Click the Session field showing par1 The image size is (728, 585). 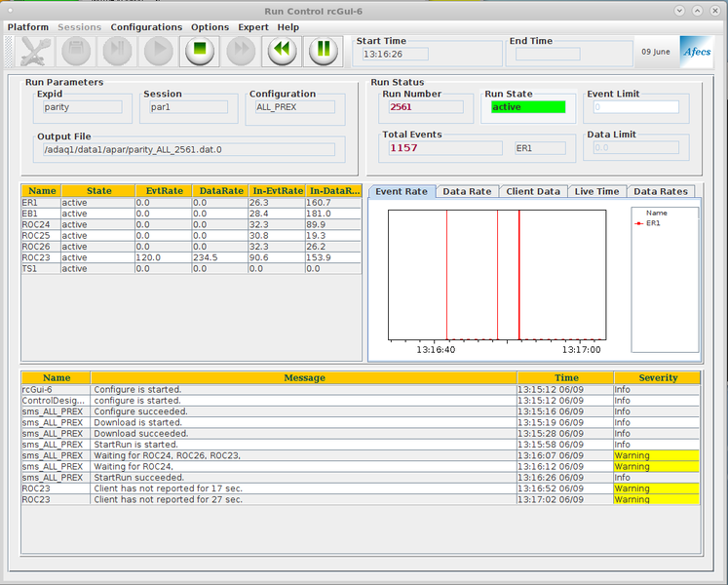pyautogui.click(x=188, y=107)
